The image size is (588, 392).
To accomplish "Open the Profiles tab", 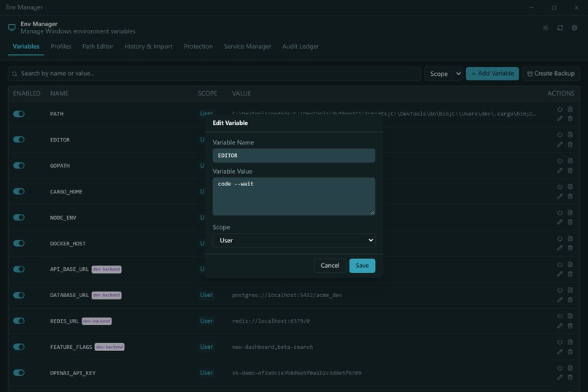I will tap(61, 47).
